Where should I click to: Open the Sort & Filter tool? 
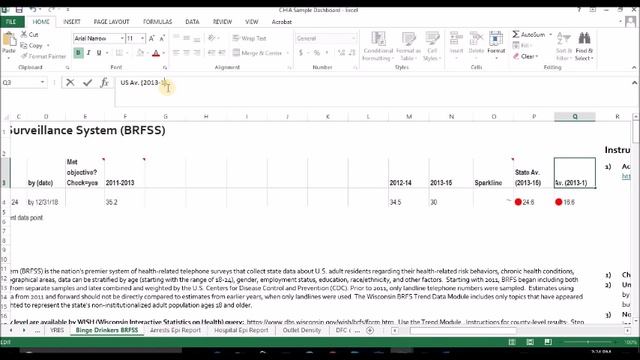pos(564,46)
